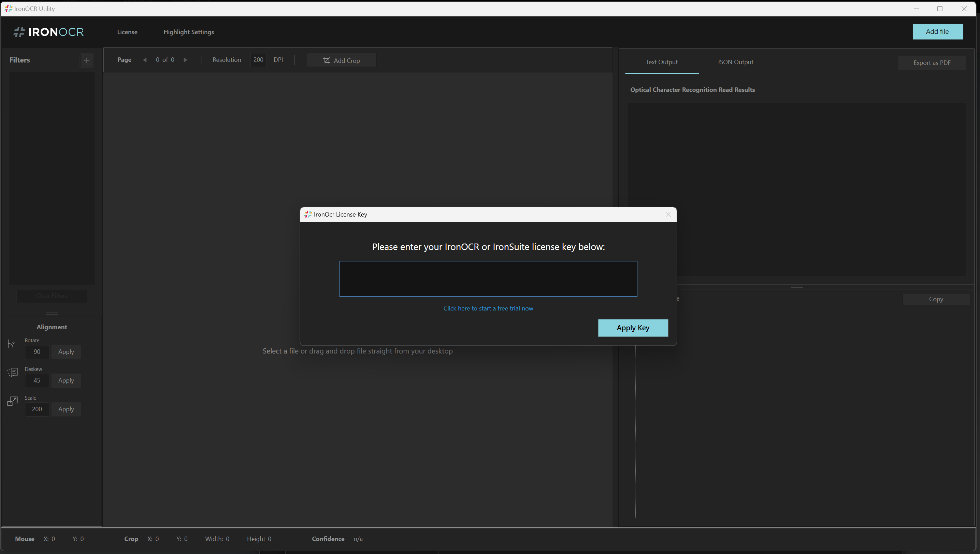Open Highlight Settings menu
980x554 pixels.
[x=189, y=32]
